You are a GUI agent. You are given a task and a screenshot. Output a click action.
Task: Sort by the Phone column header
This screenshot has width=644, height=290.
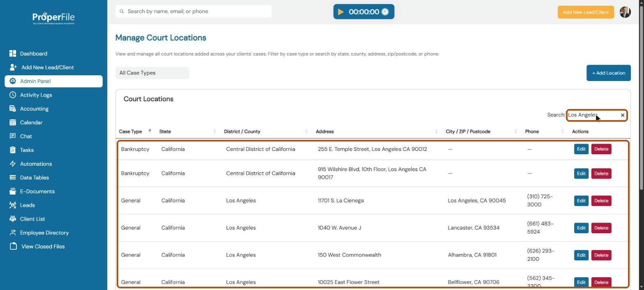(x=545, y=132)
